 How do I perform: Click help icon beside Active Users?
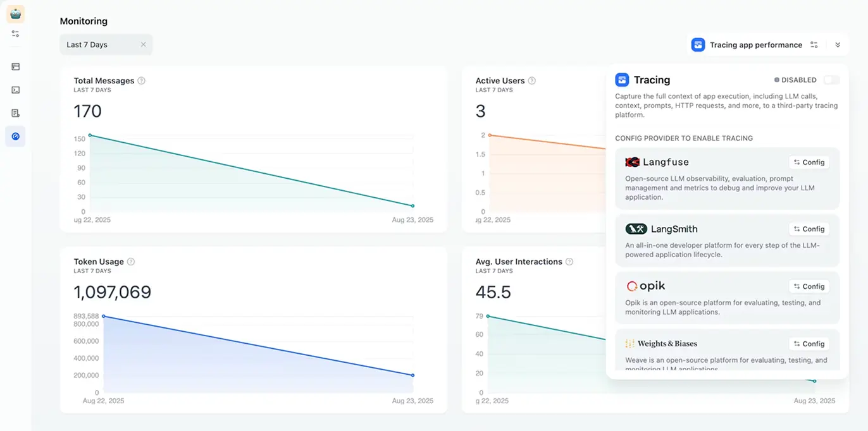(x=532, y=81)
